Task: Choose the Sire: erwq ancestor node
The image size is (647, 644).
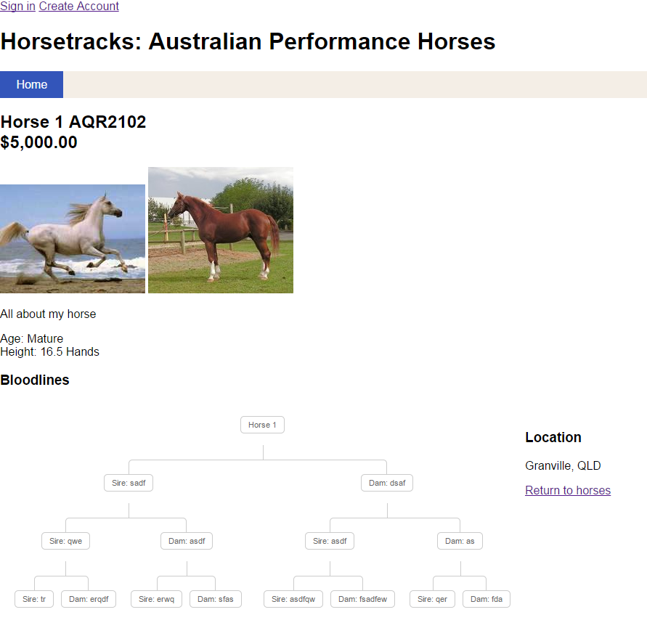Action: 157,599
